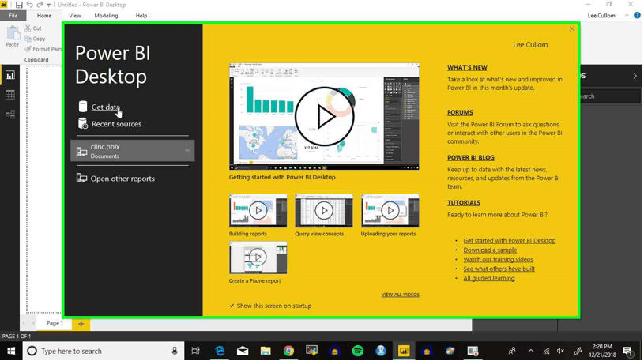This screenshot has height=361, width=644.
Task: Select Relationships view icon in left sidebar
Action: pyautogui.click(x=9, y=115)
